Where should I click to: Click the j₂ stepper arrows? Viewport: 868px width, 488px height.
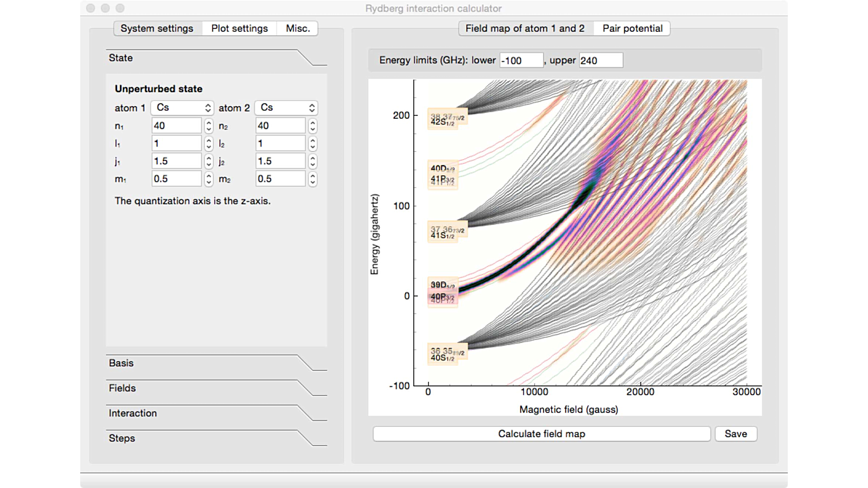click(x=312, y=162)
